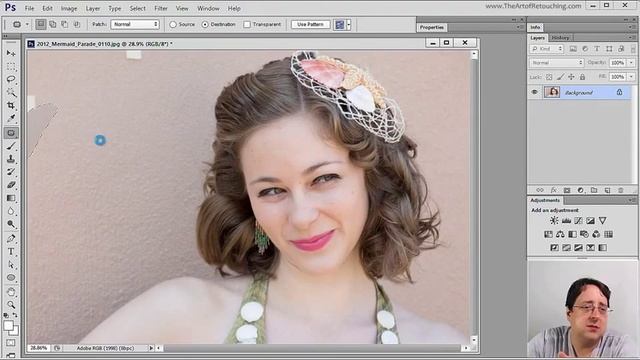Select the Pen tool
This screenshot has width=640, height=360.
coord(11,238)
